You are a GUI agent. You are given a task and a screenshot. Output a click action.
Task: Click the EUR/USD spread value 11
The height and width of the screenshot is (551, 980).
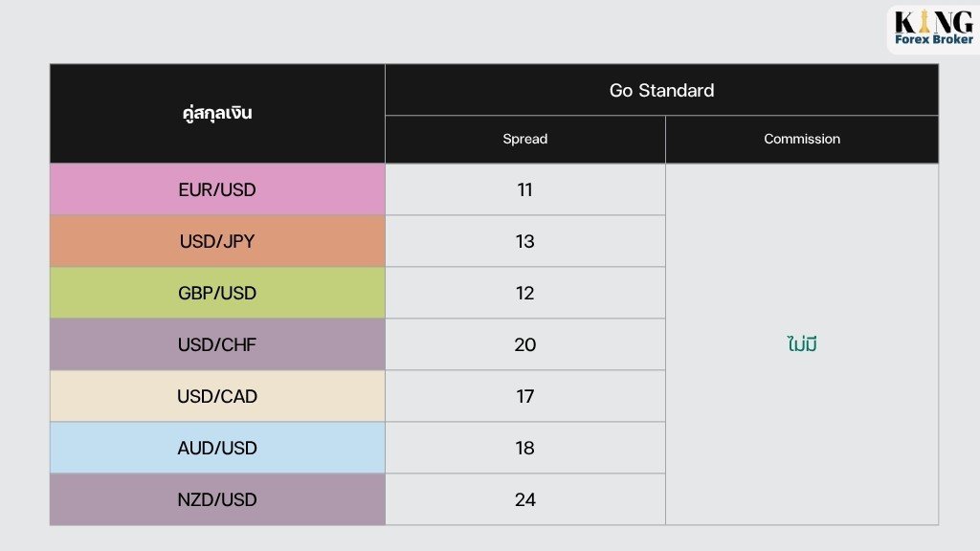pyautogui.click(x=525, y=189)
